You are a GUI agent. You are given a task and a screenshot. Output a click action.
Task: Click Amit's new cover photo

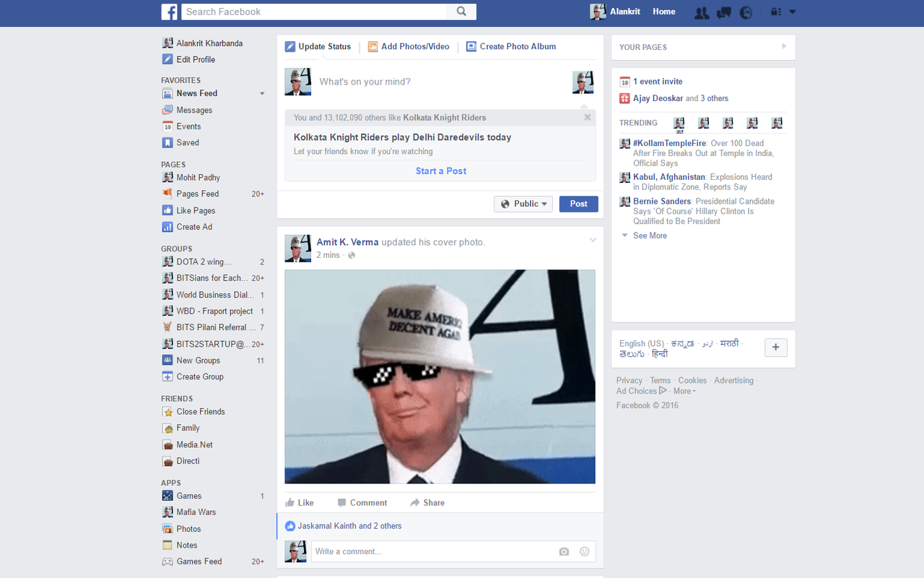[x=440, y=376]
